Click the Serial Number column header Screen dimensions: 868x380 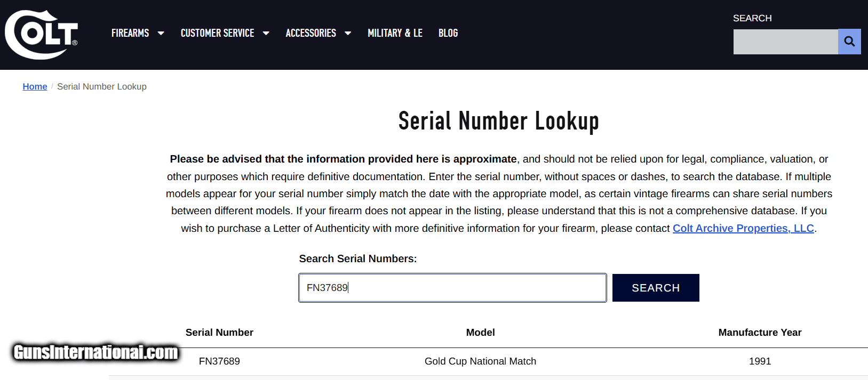[x=219, y=333]
